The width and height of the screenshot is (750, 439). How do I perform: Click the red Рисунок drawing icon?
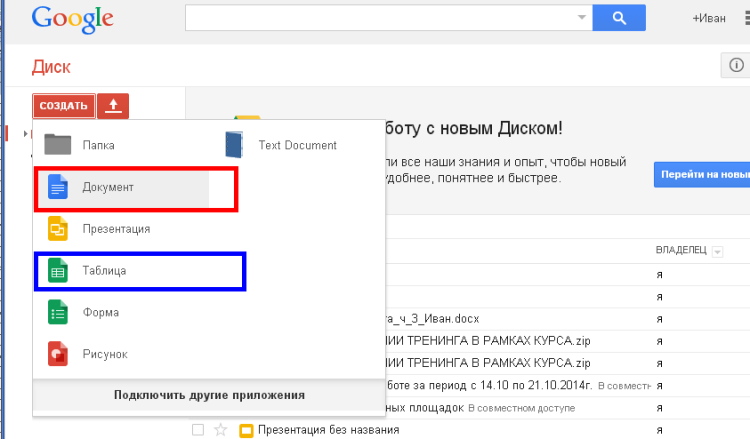[57, 354]
